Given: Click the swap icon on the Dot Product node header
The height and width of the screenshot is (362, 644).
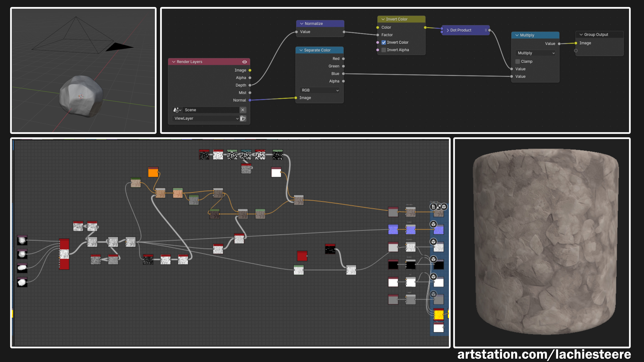Looking at the screenshot, I should (x=486, y=30).
